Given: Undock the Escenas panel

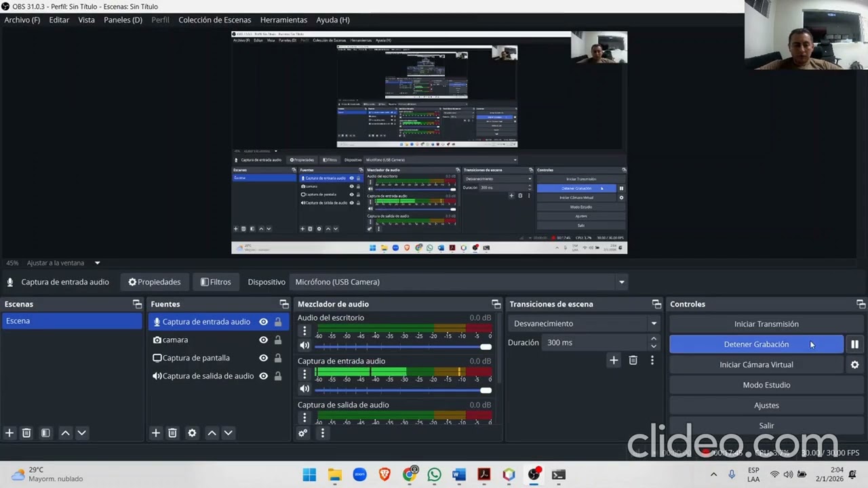Looking at the screenshot, I should click(137, 304).
